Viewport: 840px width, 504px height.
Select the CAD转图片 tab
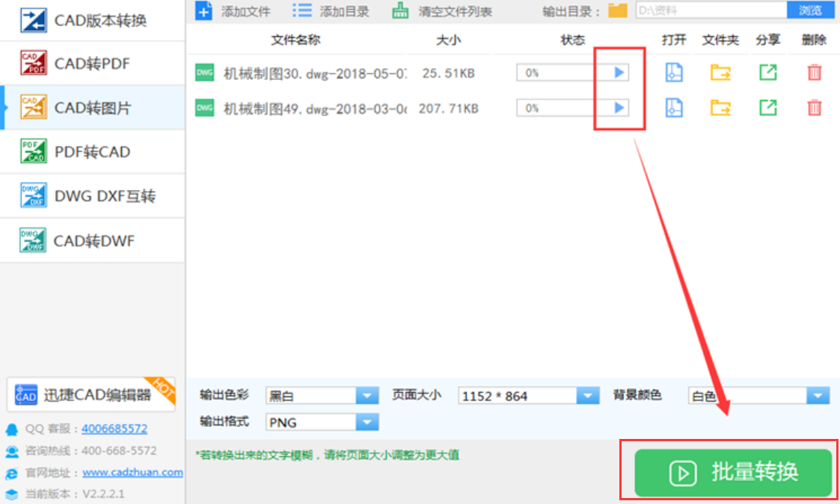[x=93, y=108]
